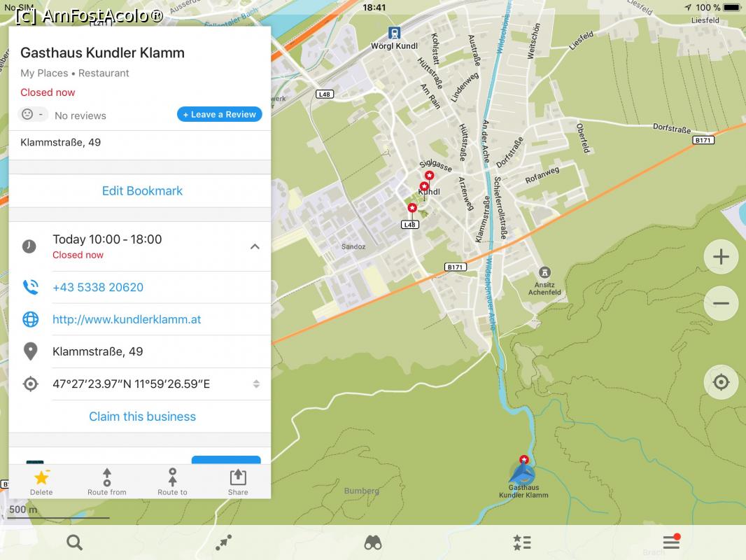Screen dimensions: 746x560
Task: Select Wörgl Kundl train station marker
Action: pyautogui.click(x=395, y=33)
